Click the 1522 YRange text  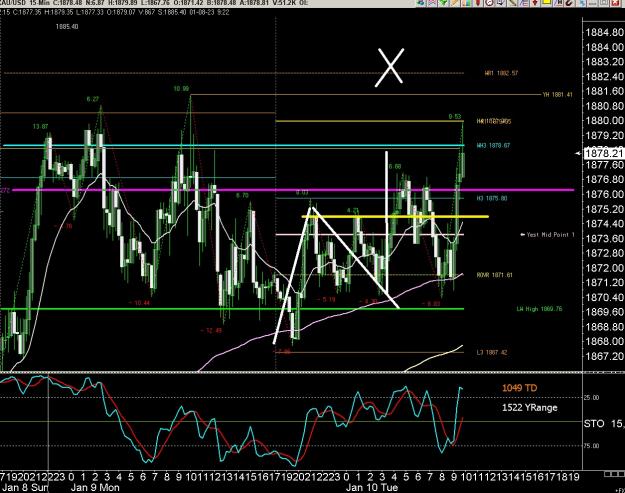coord(529,407)
